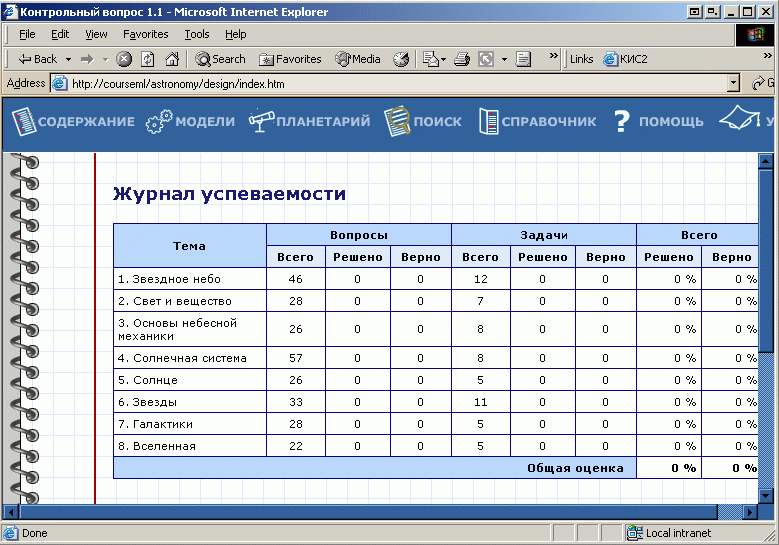Click the Links toolbar label
The height and width of the screenshot is (545, 779).
(581, 59)
